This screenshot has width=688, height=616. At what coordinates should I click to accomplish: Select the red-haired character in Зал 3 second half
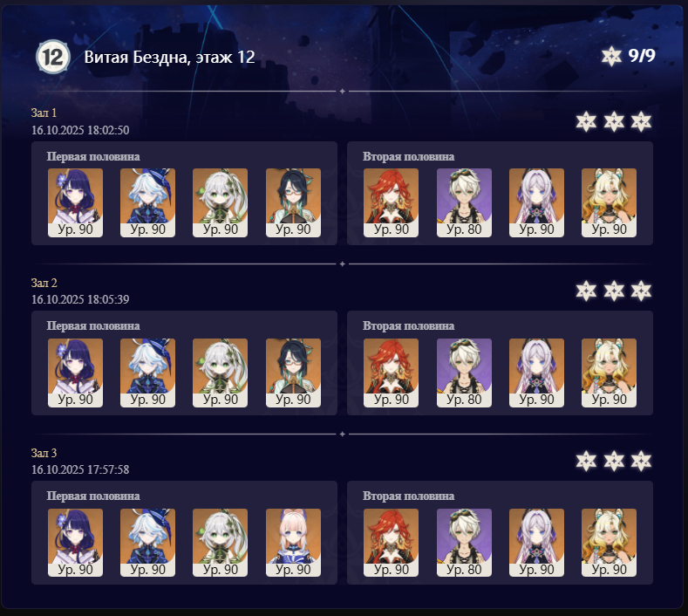[391, 543]
